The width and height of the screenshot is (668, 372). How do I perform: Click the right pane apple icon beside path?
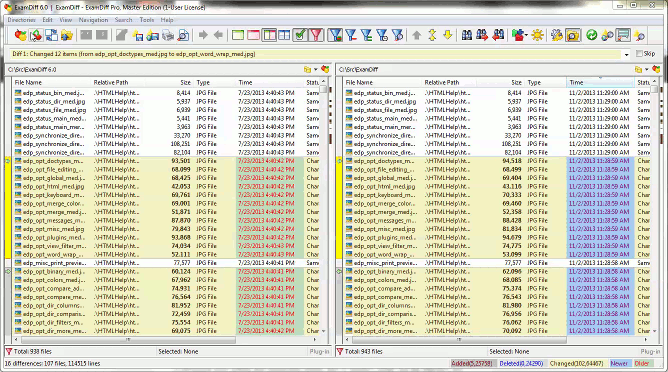coord(656,69)
